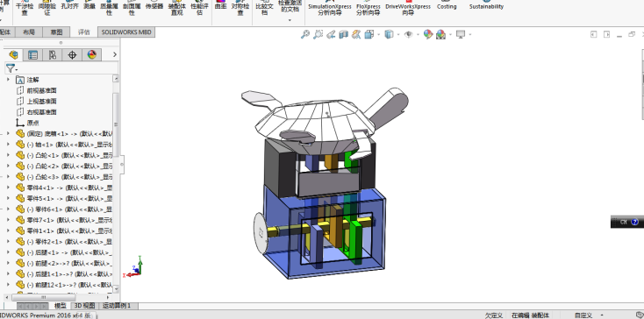Screen dimensions: 644x319
Task: Click the Display Style icon
Action: (x=389, y=34)
